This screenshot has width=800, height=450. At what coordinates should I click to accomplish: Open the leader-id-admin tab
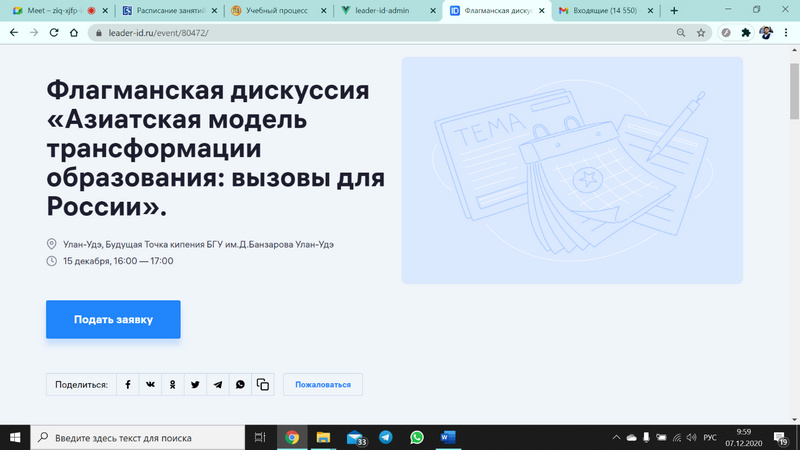click(x=383, y=10)
